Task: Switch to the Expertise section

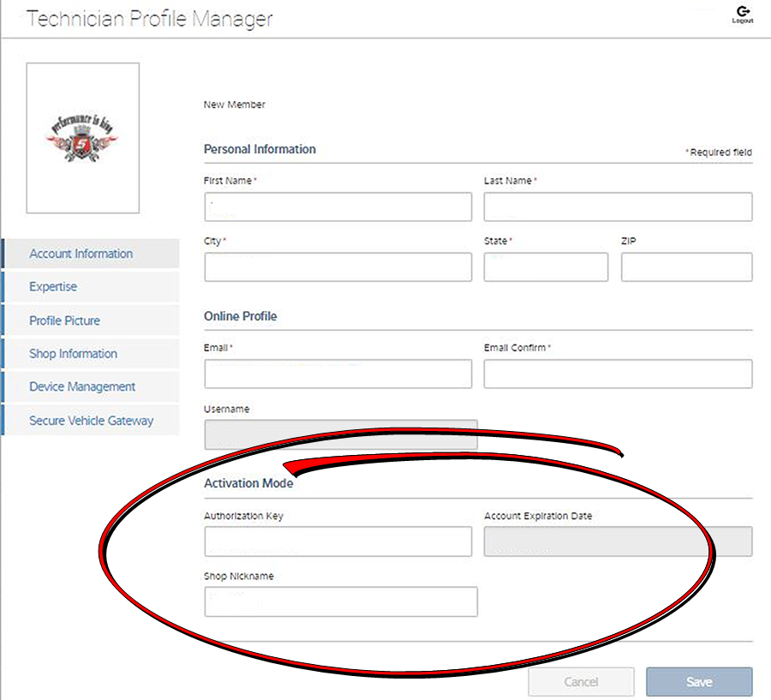Action: [53, 287]
